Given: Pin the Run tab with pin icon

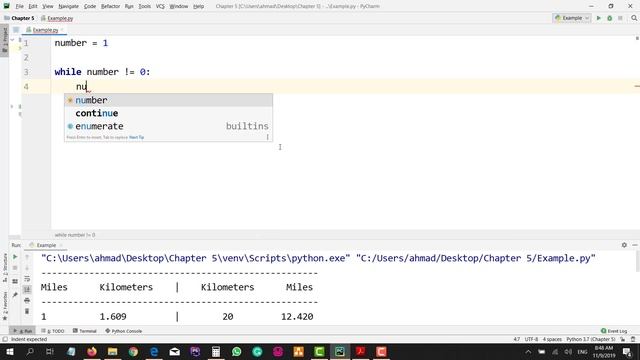Looking at the screenshot, I should tap(15, 295).
